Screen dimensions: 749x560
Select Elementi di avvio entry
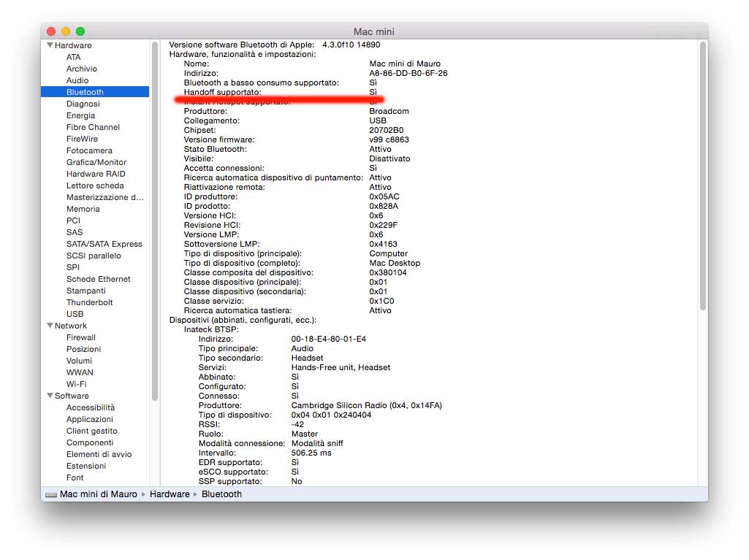click(99, 454)
